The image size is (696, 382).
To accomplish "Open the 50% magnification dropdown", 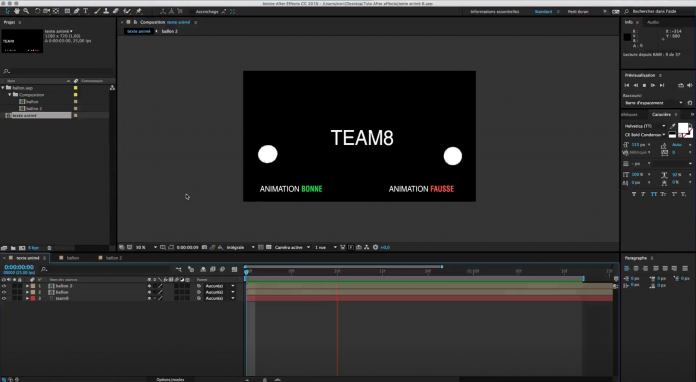I will (146, 248).
